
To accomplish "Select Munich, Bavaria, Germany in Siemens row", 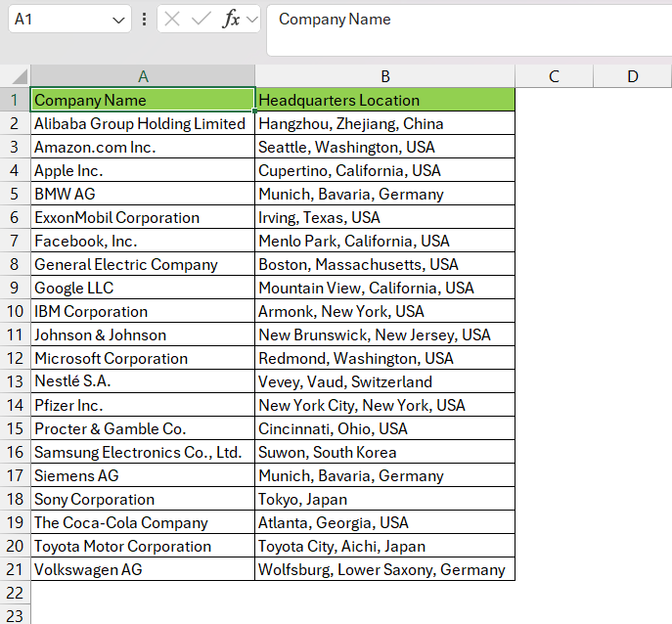I will [384, 475].
